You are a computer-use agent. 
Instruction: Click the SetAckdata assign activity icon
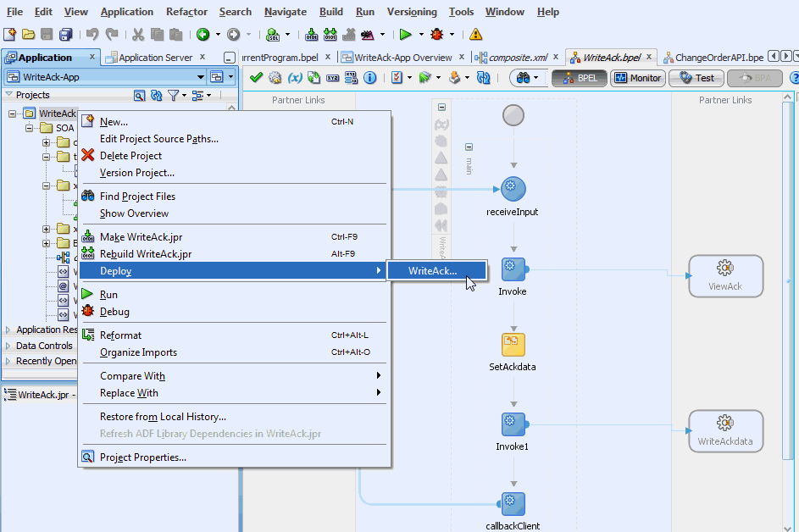[513, 345]
